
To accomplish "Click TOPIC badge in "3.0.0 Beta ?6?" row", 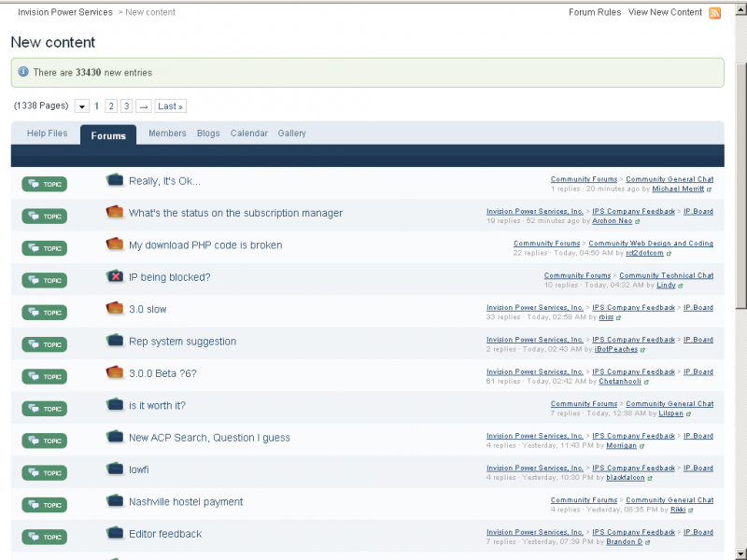I will (44, 377).
